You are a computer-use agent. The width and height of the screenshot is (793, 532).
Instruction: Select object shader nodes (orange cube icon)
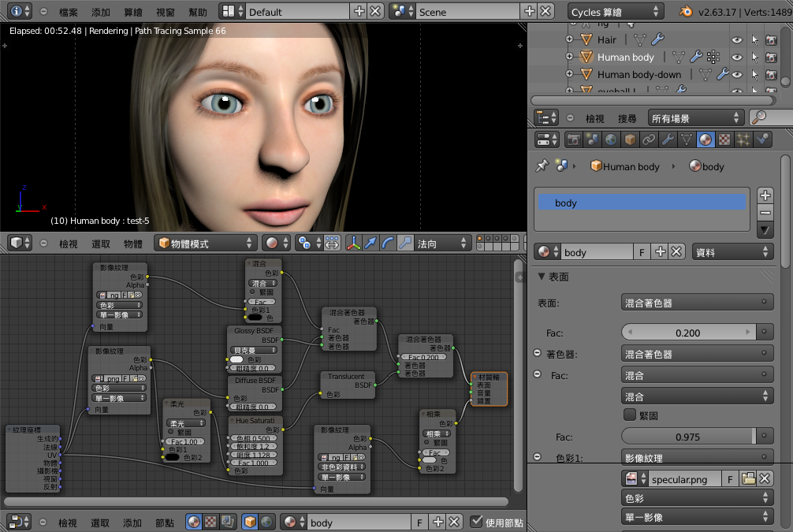click(250, 522)
